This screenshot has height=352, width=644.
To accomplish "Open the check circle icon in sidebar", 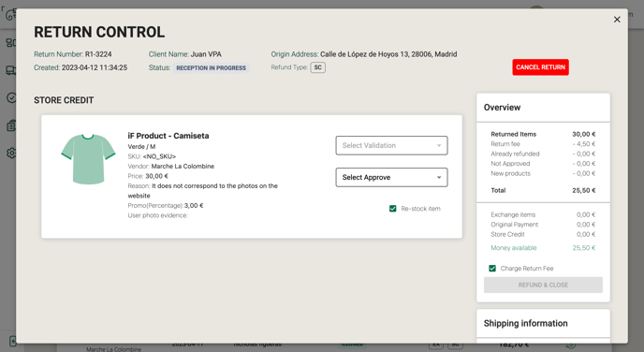I will click(11, 97).
